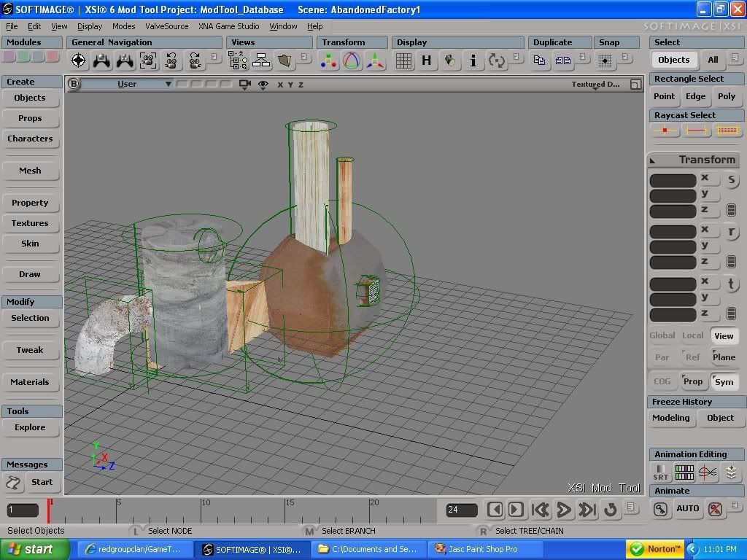Select the frame selection camera icon
Image resolution: width=747 pixels, height=560 pixels.
click(148, 61)
